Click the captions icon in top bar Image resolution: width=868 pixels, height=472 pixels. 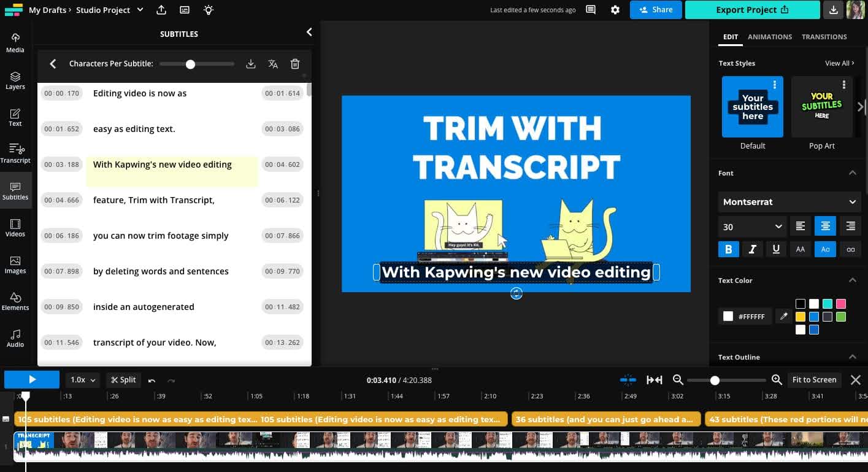click(185, 10)
